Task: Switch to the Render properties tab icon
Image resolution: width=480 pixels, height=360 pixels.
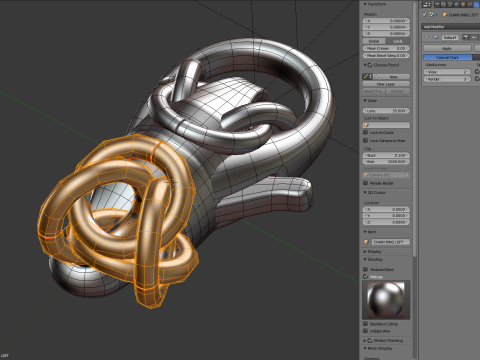Action: pos(437,5)
